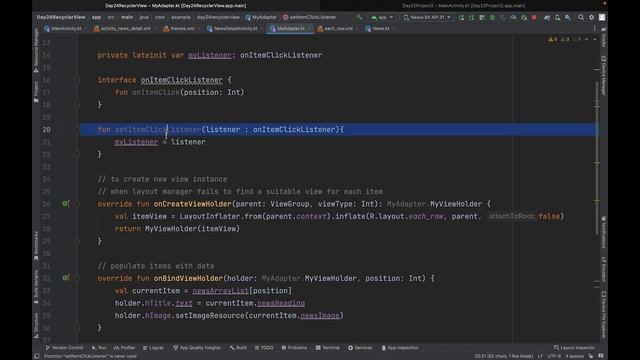Open the Build tool window
This screenshot has height=360, width=640.
[x=238, y=348]
